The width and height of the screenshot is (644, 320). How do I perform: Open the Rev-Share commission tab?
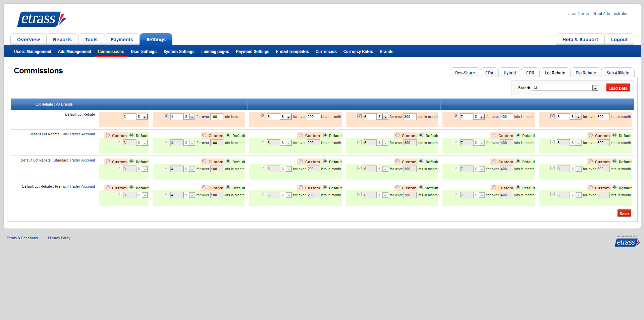(465, 73)
